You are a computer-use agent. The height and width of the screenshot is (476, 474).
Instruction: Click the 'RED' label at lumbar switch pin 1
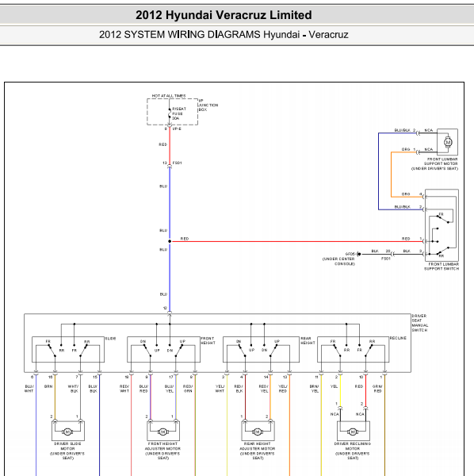pos(406,239)
